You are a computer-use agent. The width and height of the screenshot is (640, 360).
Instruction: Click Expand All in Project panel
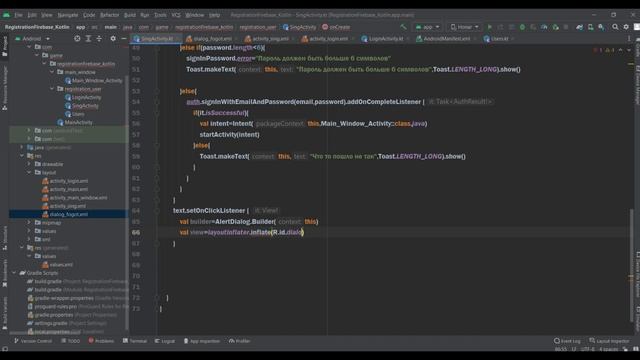(88, 38)
